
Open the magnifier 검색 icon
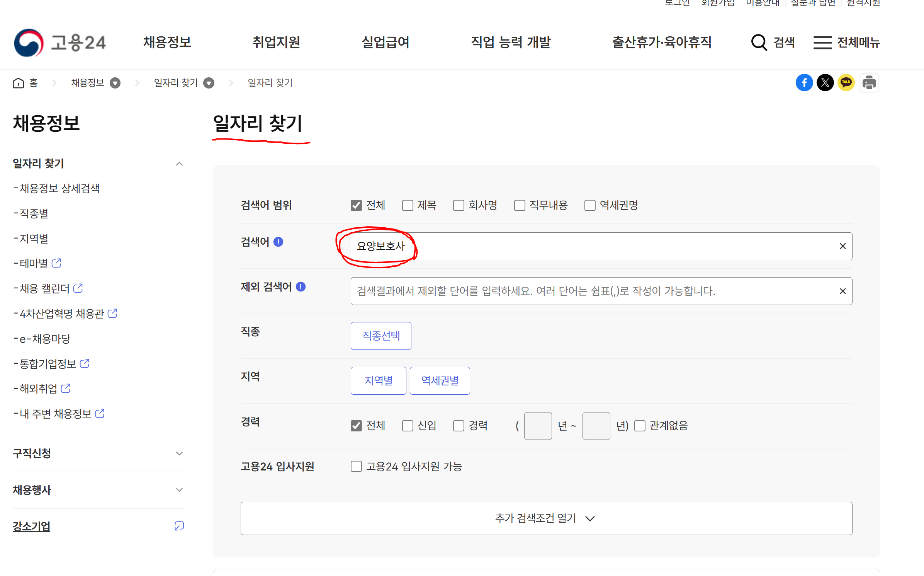pos(759,43)
